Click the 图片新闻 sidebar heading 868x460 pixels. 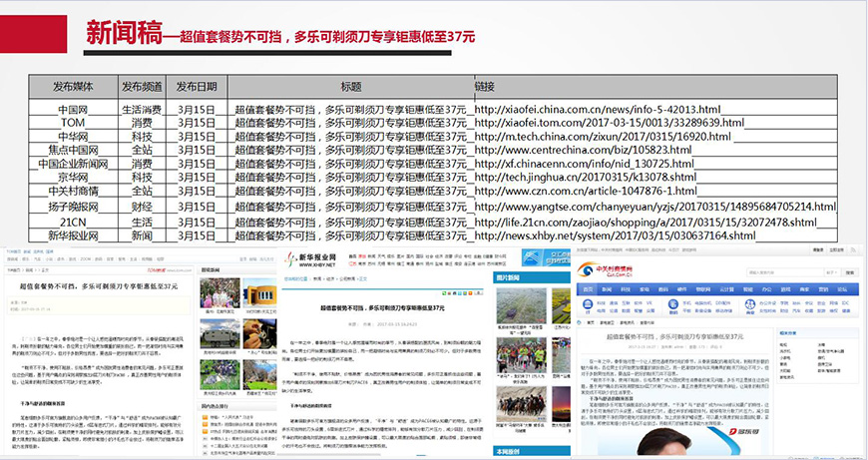tap(508, 277)
